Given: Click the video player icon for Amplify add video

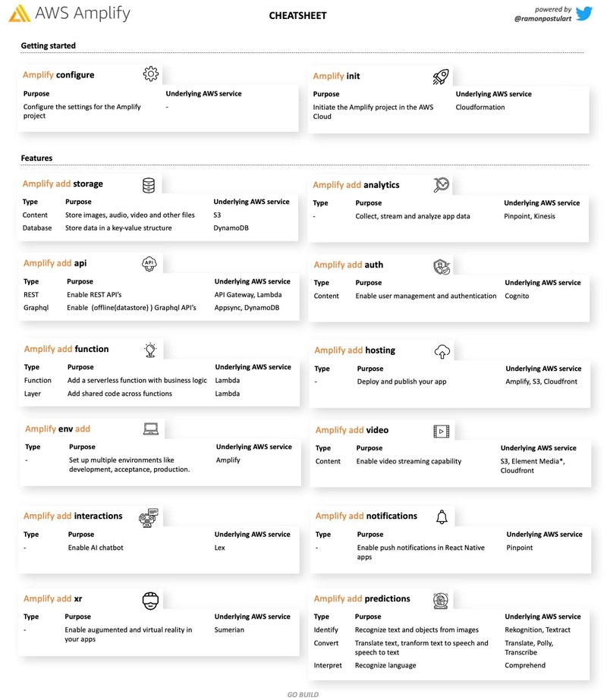Looking at the screenshot, I should (x=441, y=431).
